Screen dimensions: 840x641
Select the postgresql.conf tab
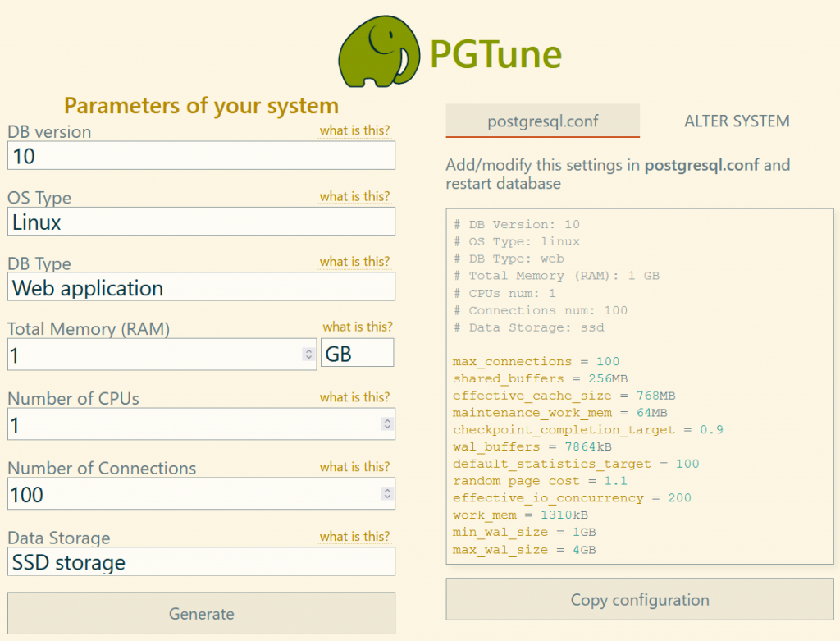pyautogui.click(x=542, y=121)
